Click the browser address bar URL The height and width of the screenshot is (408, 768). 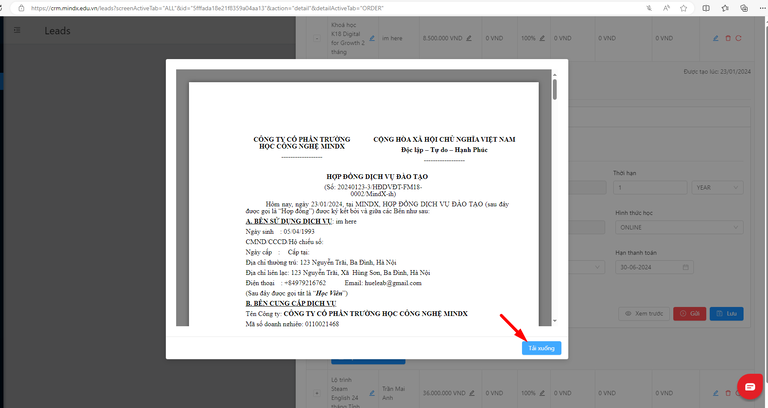click(x=207, y=8)
